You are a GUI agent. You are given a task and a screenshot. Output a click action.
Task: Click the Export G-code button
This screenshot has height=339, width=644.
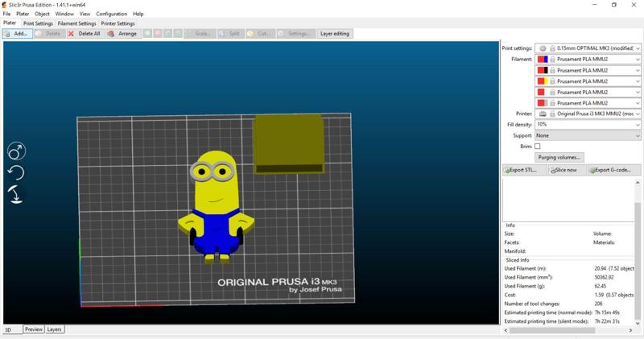point(614,170)
